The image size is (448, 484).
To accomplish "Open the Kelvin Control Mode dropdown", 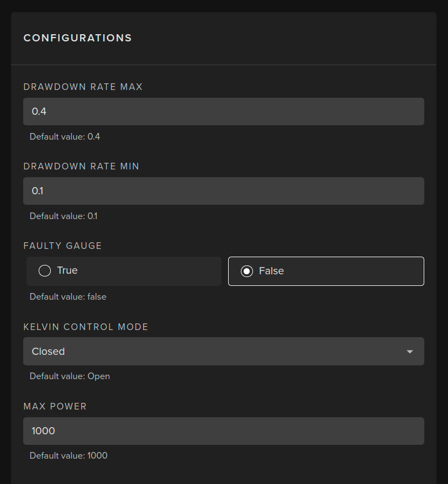I will coord(223,352).
